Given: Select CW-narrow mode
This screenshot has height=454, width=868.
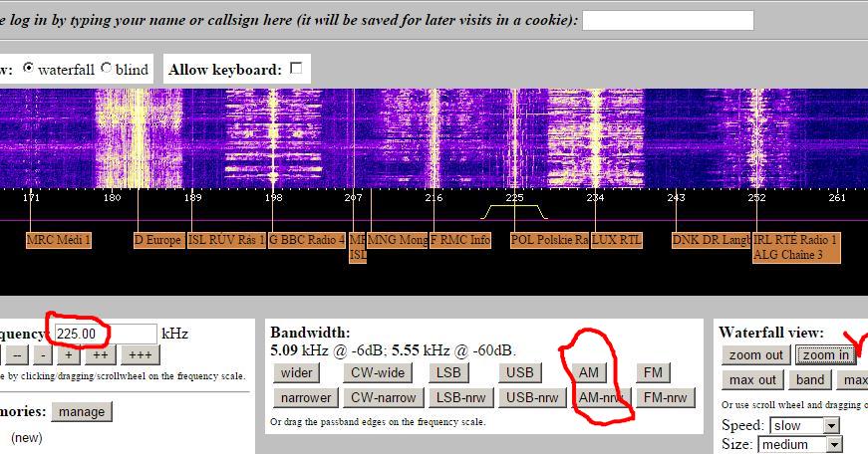Looking at the screenshot, I should (383, 397).
